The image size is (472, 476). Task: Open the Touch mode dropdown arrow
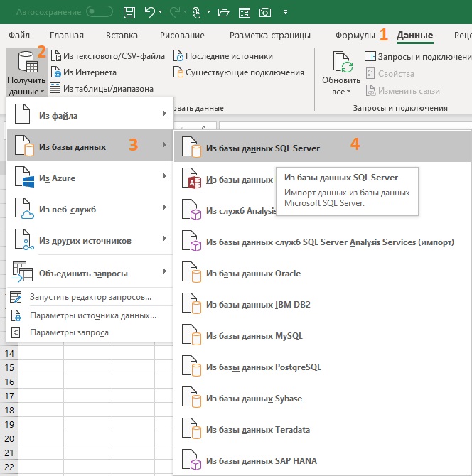tap(209, 12)
